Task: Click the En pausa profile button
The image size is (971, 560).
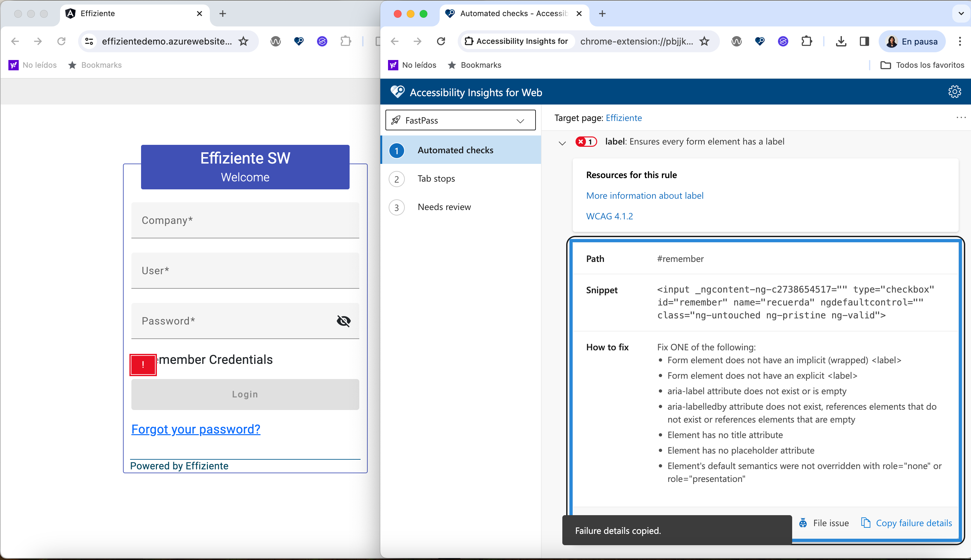Action: coord(912,41)
